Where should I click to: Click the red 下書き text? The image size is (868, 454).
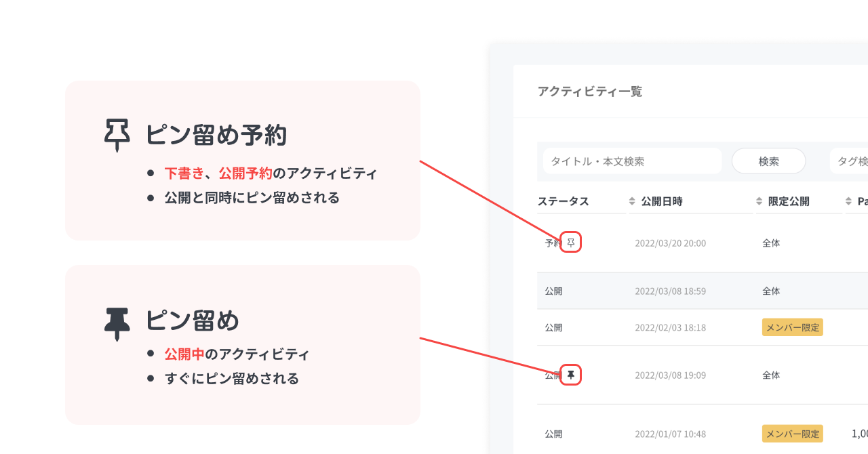pos(184,173)
